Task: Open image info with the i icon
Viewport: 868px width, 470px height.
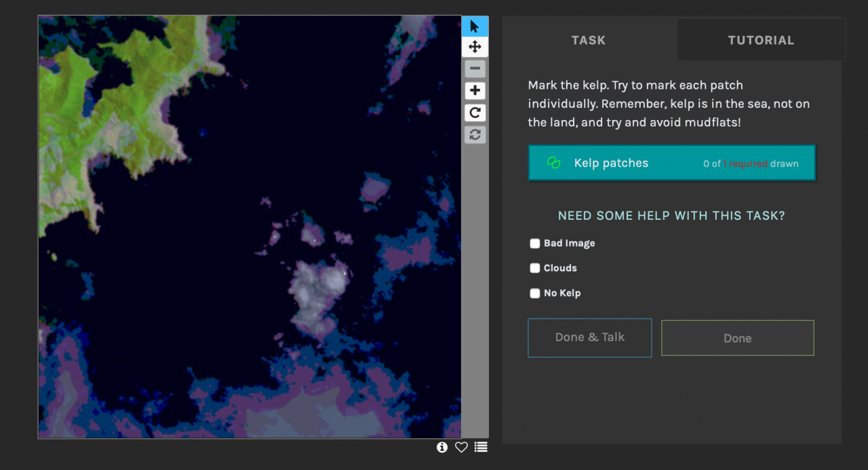Action: point(442,447)
